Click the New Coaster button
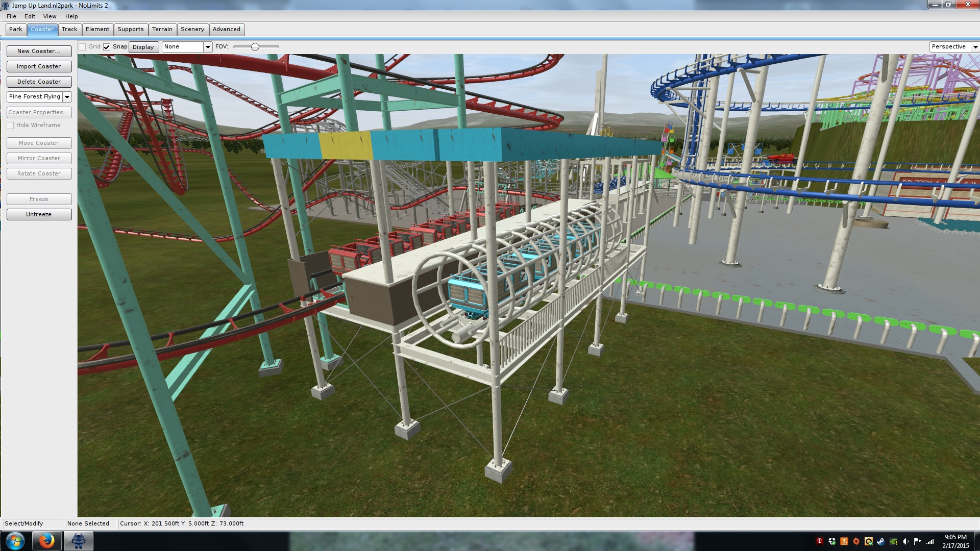The height and width of the screenshot is (551, 980). (39, 51)
